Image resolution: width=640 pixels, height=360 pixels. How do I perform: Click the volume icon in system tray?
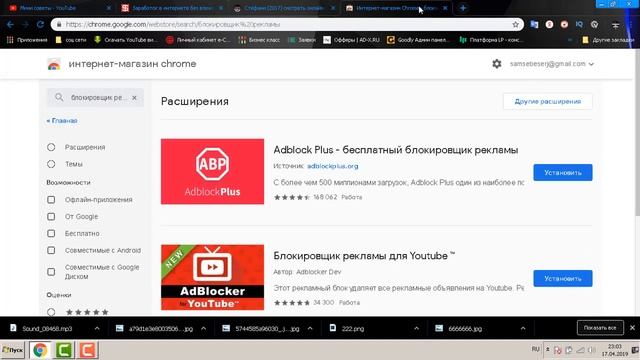591,350
